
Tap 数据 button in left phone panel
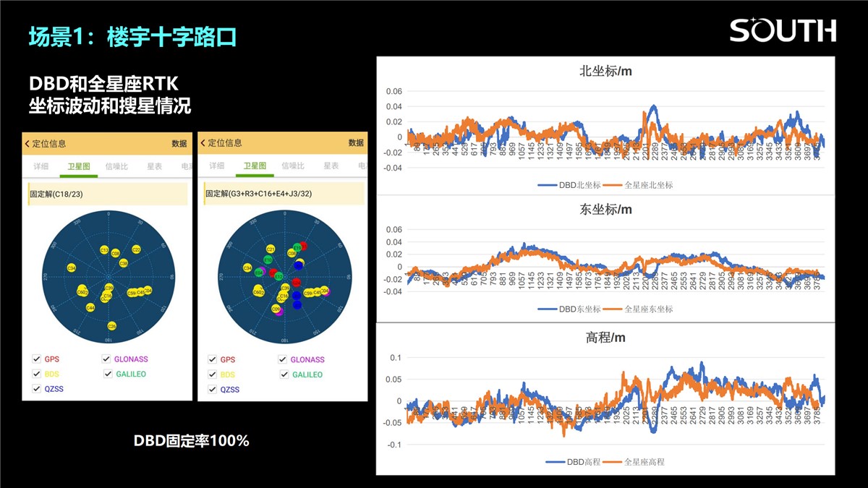[x=179, y=143]
